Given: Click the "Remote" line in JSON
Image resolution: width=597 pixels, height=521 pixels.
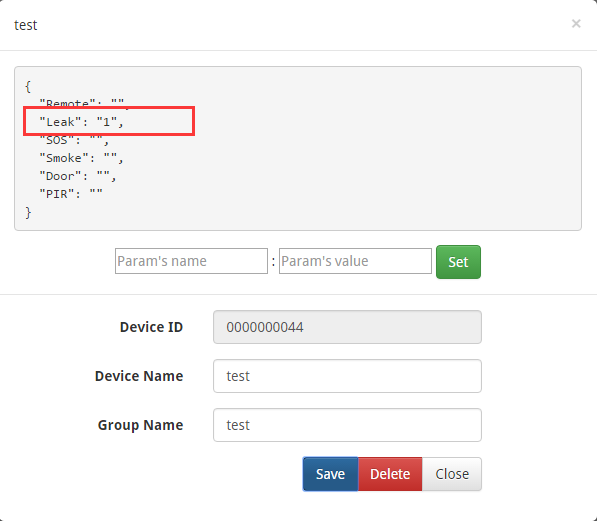Looking at the screenshot, I should pyautogui.click(x=85, y=104).
